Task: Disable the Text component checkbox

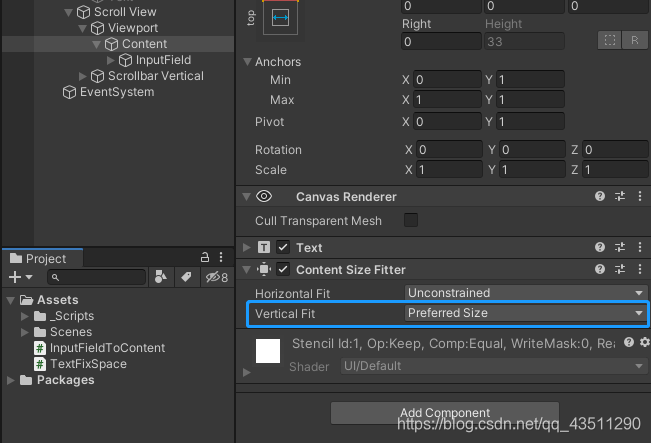Action: click(x=283, y=247)
